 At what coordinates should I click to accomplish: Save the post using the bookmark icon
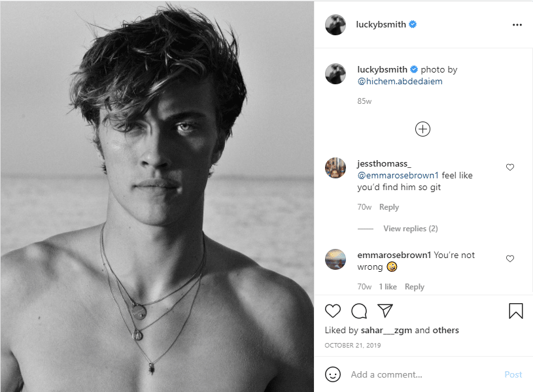516,311
